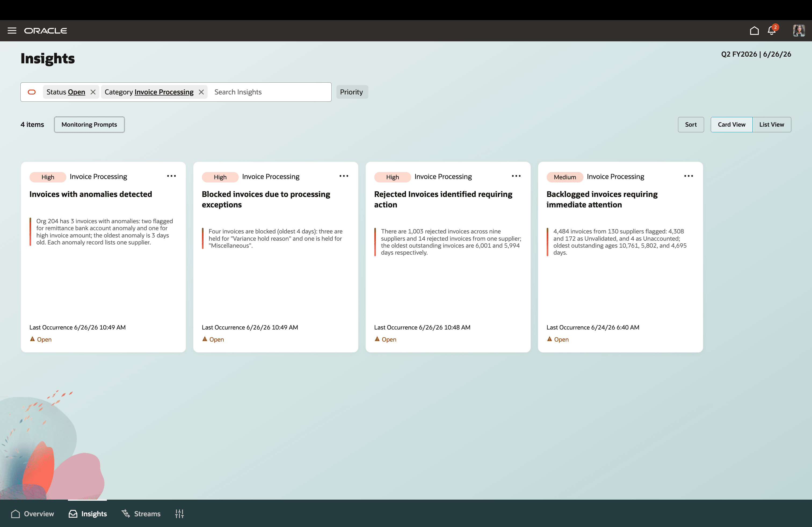Switch to List View
Viewport: 812px width, 527px height.
[771, 125]
